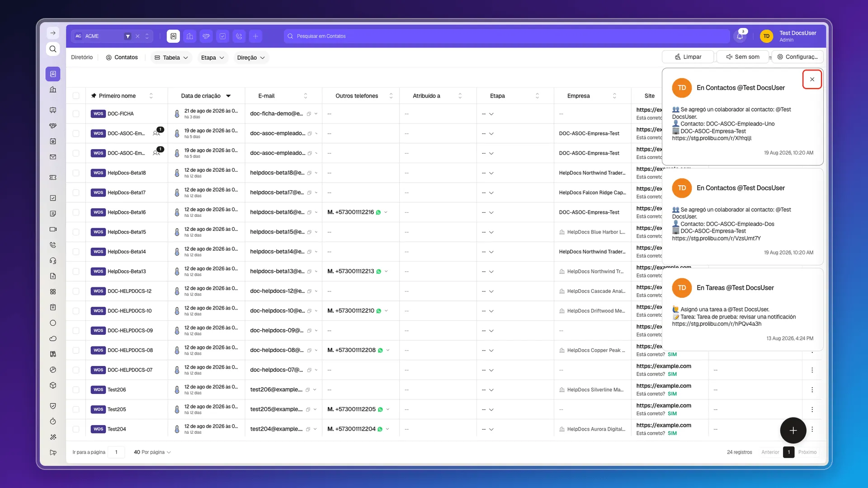This screenshot has height=488, width=868.
Task: Click the ACME filter funnel icon
Action: coord(128,36)
